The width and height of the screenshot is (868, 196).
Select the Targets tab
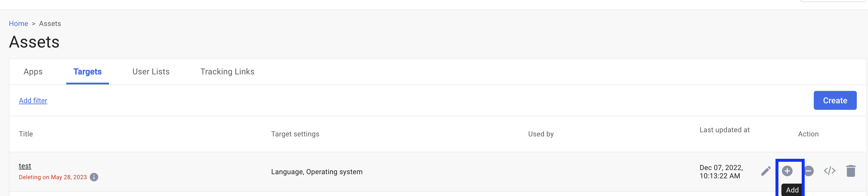pyautogui.click(x=87, y=71)
